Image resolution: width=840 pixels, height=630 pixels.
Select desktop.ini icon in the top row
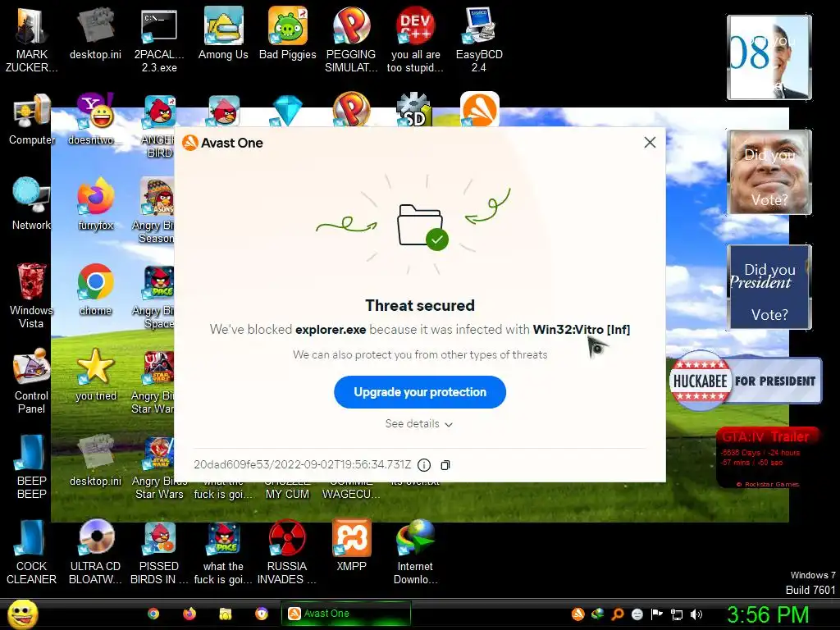point(95,33)
